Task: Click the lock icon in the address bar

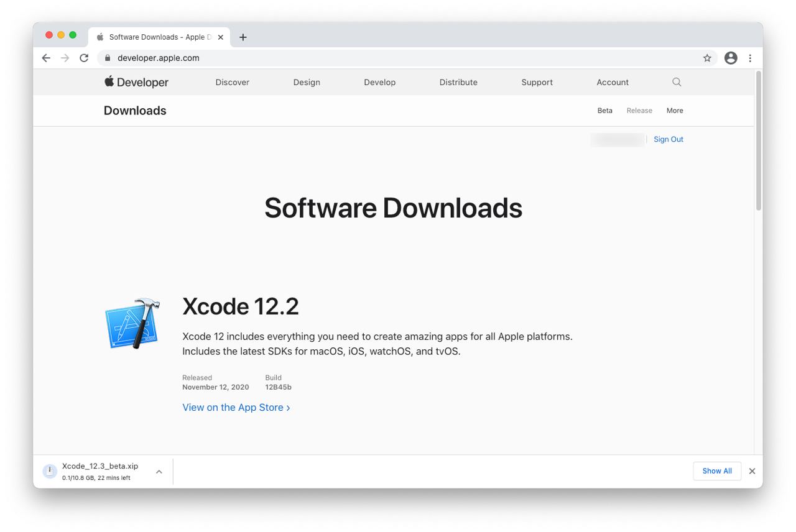Action: (108, 58)
